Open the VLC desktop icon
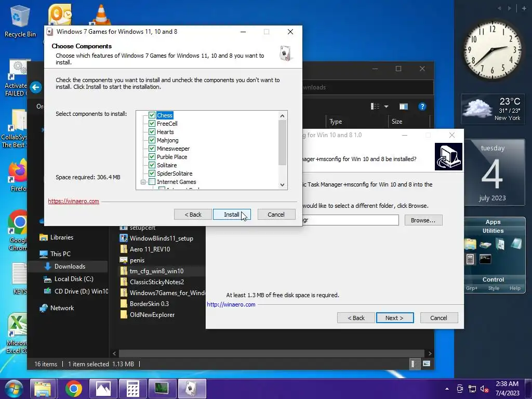This screenshot has height=399, width=532. coord(101,15)
